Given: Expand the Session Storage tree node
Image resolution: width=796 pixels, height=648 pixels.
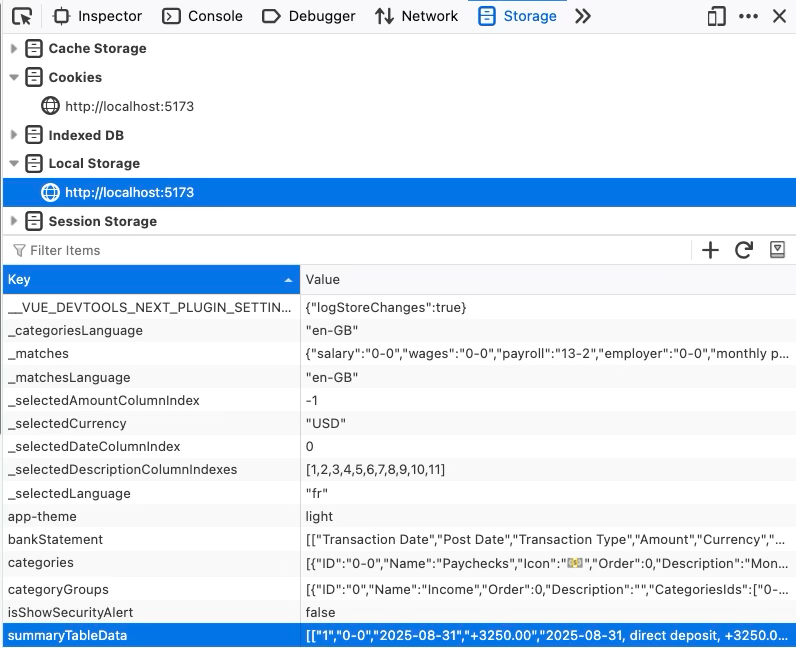Looking at the screenshot, I should point(14,221).
